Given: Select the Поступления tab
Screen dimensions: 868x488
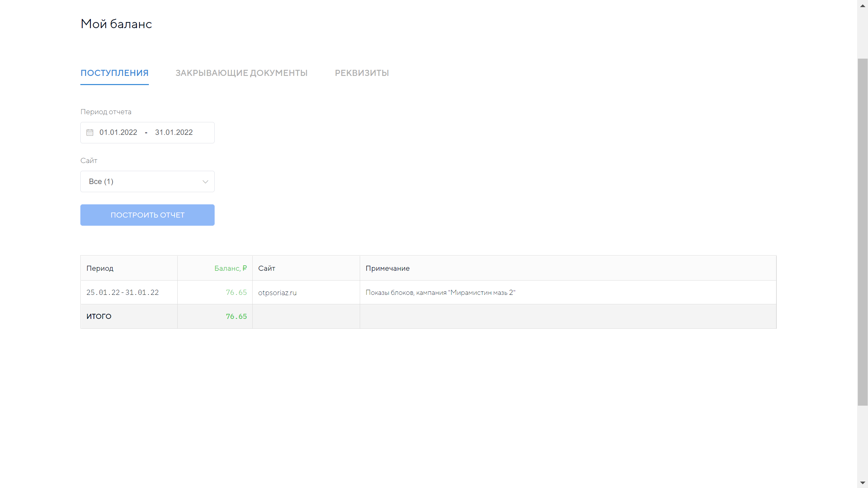Looking at the screenshot, I should [x=115, y=73].
